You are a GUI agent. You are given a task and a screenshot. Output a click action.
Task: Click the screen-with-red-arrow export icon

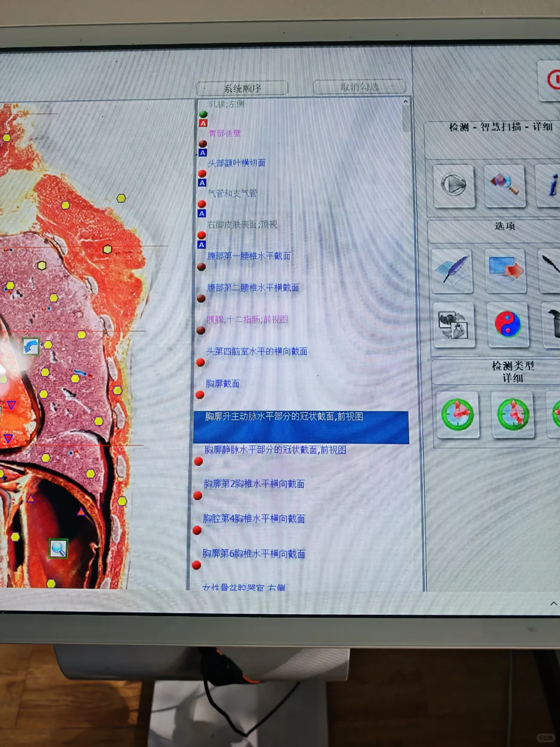click(x=506, y=270)
